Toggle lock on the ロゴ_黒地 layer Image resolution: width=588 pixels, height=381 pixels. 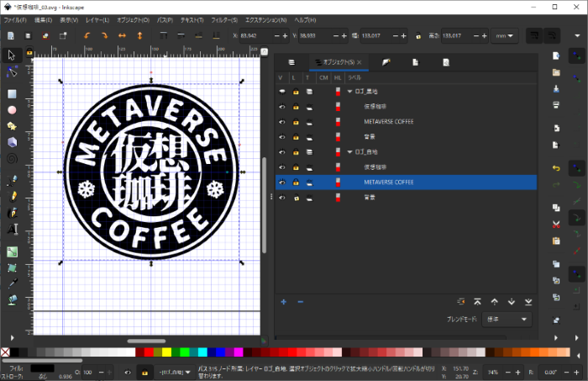pos(296,92)
